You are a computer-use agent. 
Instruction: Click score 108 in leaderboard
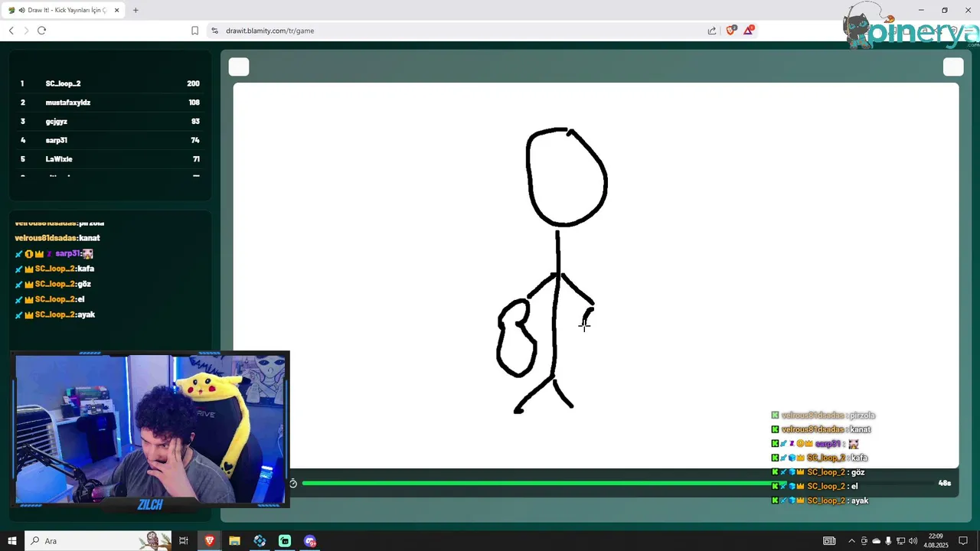tap(194, 103)
